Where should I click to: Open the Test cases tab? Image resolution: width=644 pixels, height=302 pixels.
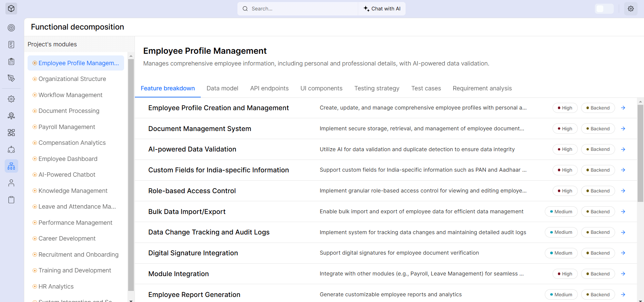click(426, 88)
